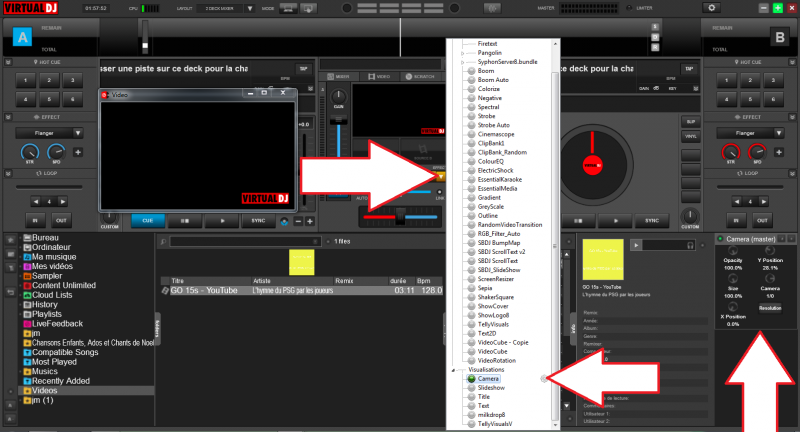Click loop IN on deck A

point(35,220)
